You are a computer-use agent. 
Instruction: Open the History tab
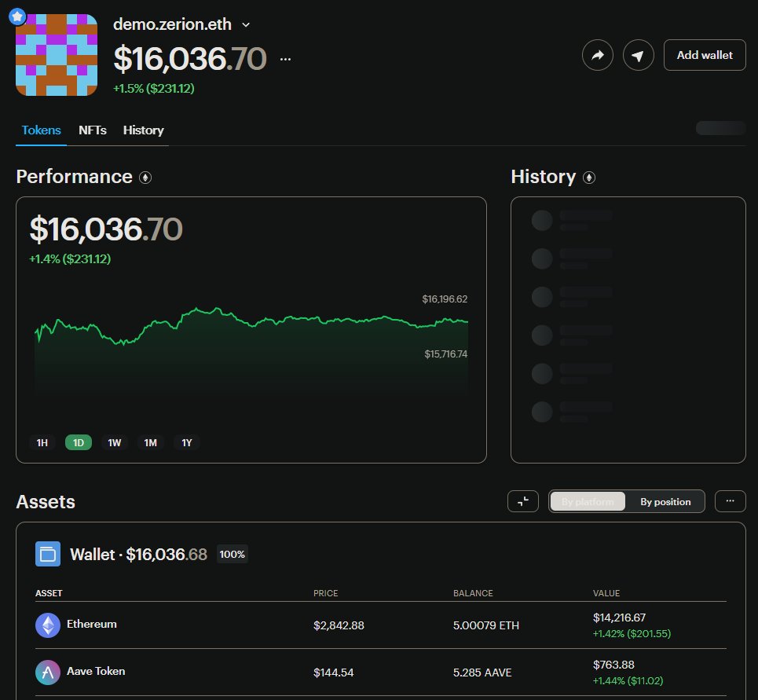[143, 130]
